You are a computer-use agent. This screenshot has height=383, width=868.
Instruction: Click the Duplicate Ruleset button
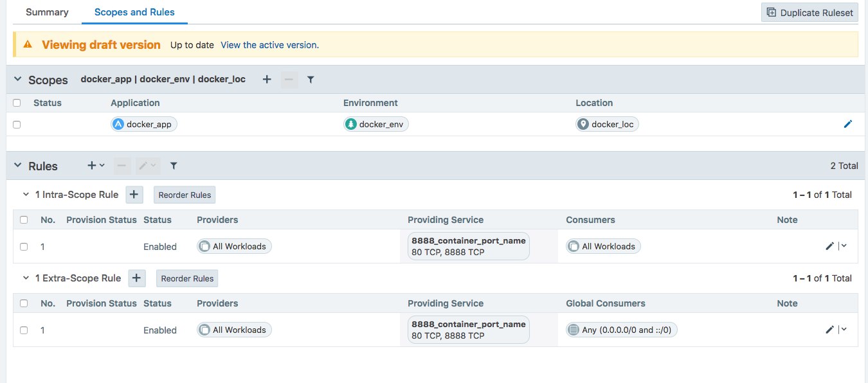tap(809, 12)
